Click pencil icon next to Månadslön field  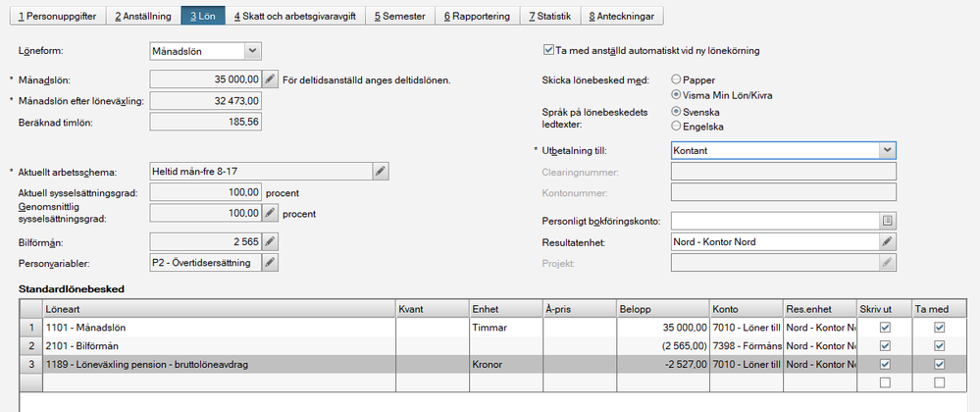270,79
